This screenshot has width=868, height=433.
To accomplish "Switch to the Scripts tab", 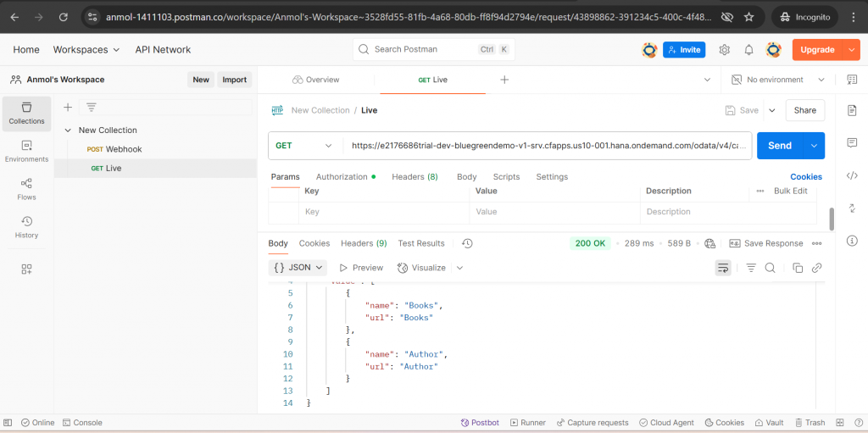I will [x=506, y=176].
